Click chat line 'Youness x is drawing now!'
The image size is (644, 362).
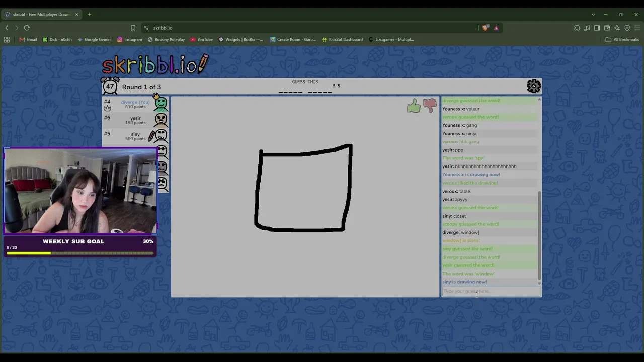click(x=471, y=174)
